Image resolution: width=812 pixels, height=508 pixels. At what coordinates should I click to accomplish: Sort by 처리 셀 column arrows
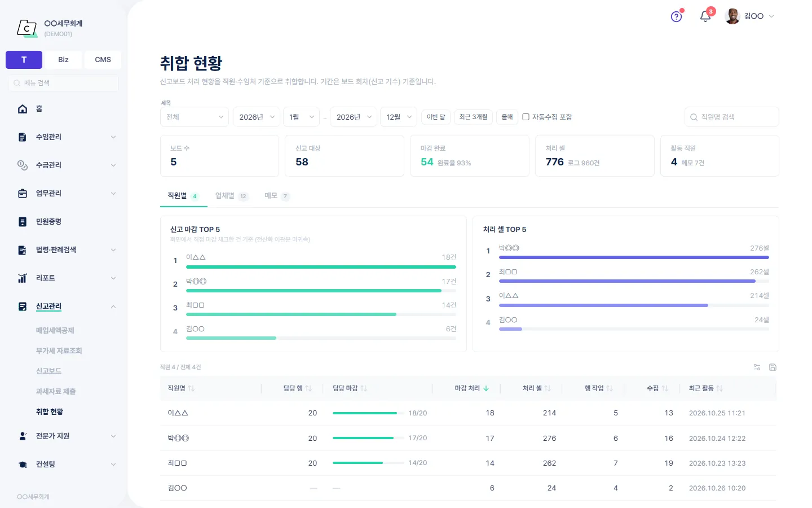[548, 388]
